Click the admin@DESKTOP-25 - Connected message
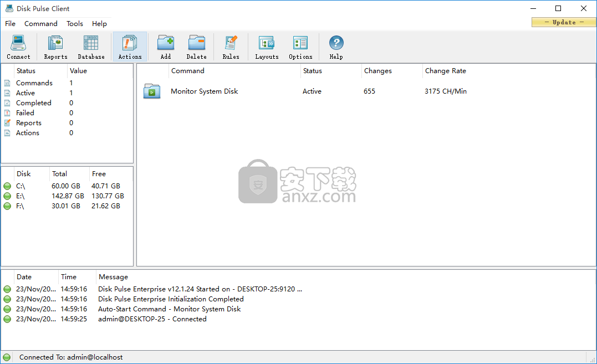The width and height of the screenshot is (597, 364). tap(152, 319)
